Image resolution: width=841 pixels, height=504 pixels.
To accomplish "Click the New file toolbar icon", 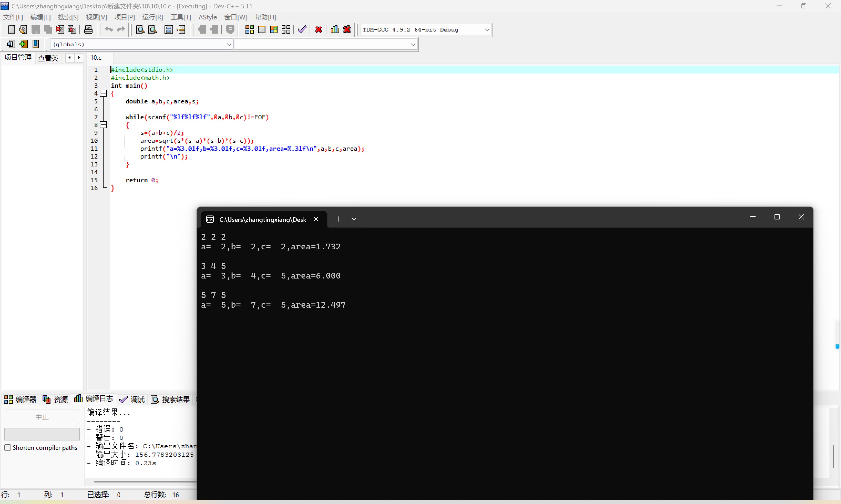I will pos(11,30).
